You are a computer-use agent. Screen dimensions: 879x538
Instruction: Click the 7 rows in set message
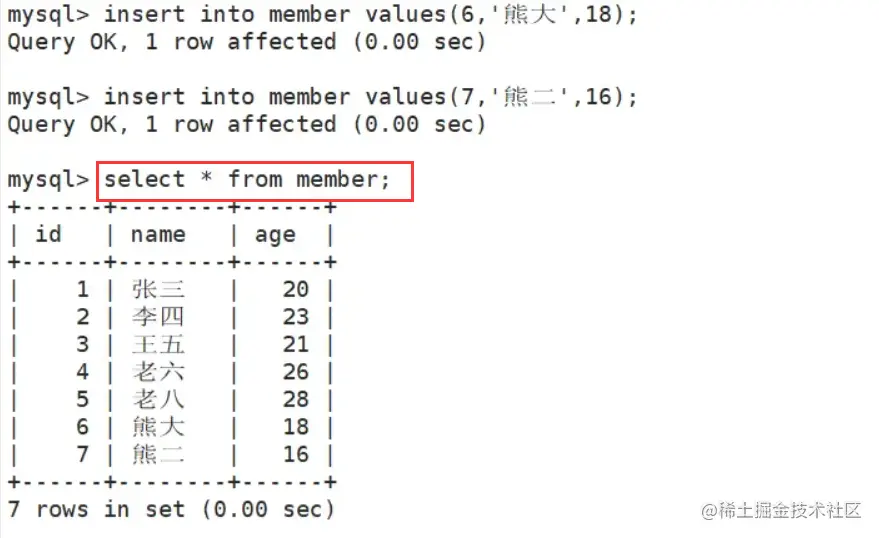(x=171, y=509)
